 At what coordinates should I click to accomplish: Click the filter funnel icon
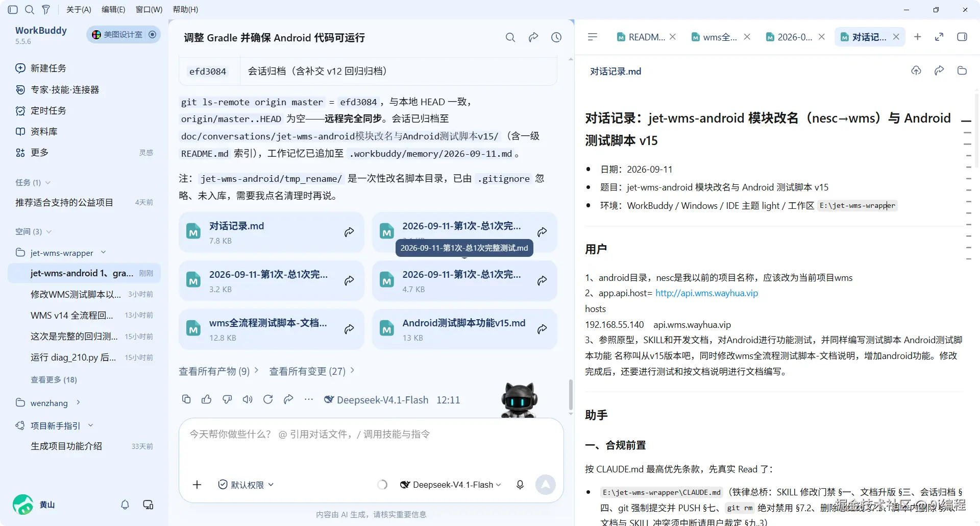pyautogui.click(x=46, y=10)
